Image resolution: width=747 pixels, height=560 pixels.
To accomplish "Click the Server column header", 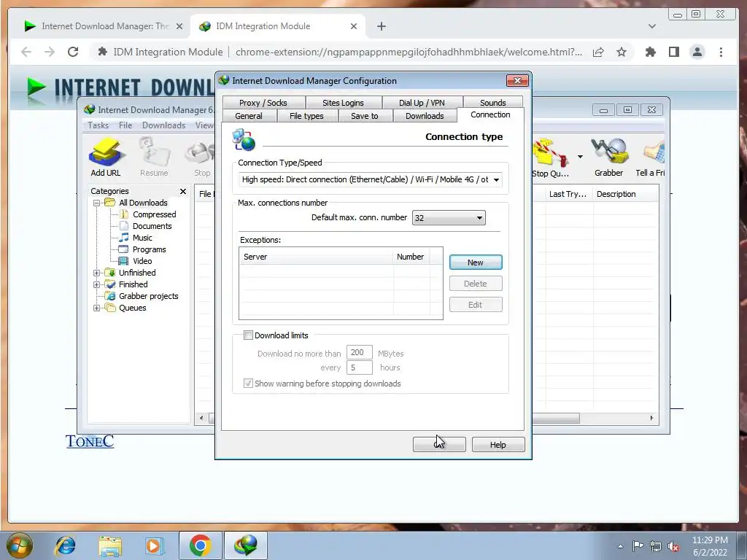I will 317,257.
